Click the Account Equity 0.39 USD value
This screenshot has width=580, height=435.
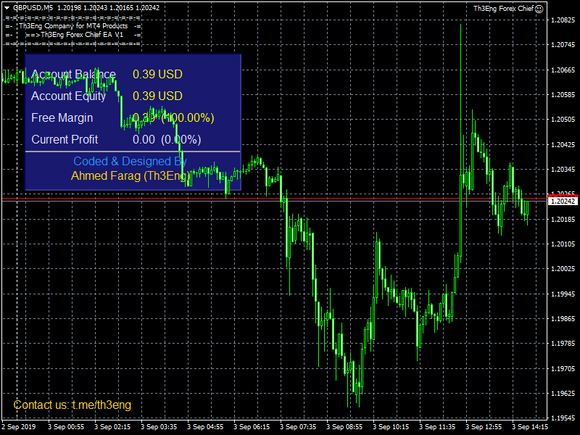pos(158,96)
